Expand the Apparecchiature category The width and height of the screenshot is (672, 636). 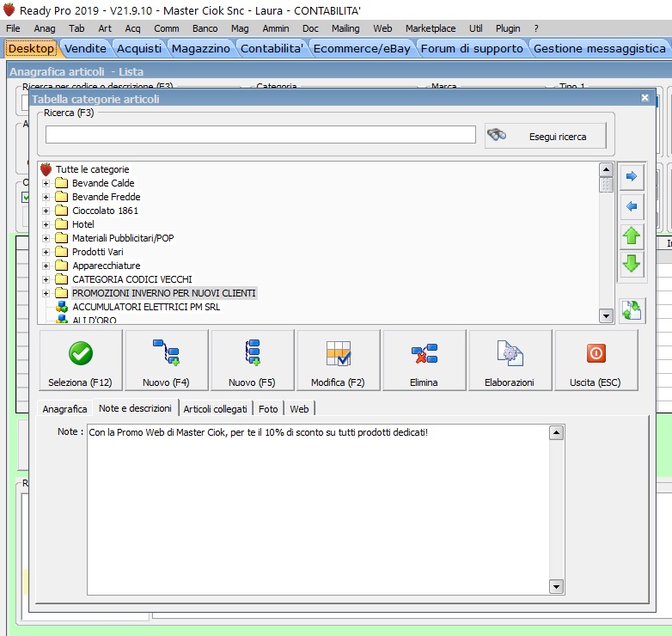tap(46, 266)
